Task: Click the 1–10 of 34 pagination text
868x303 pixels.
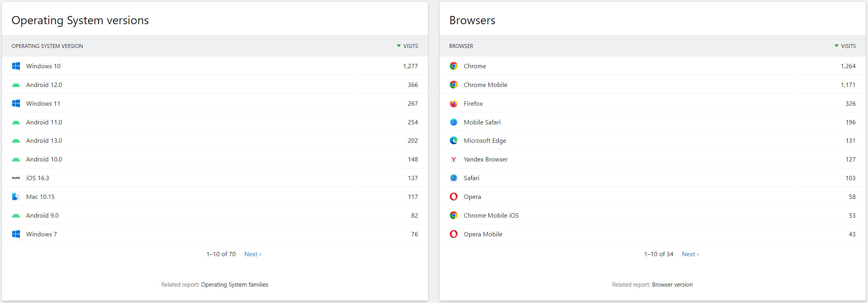Action: pyautogui.click(x=659, y=254)
